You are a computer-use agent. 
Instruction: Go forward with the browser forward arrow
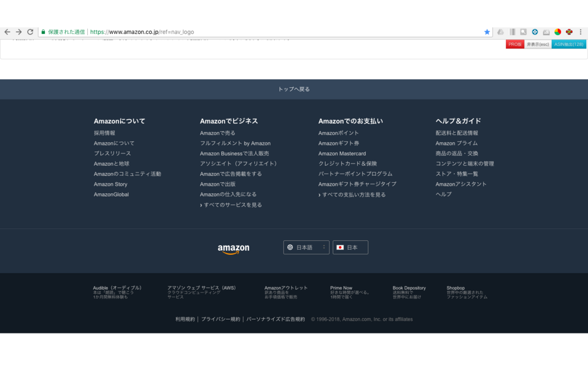click(x=19, y=32)
